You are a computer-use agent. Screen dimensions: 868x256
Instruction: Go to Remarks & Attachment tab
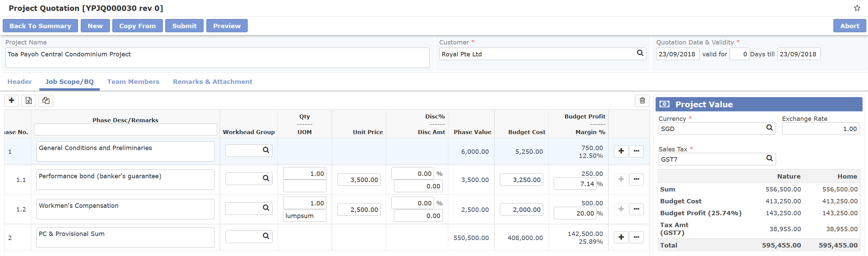point(212,82)
